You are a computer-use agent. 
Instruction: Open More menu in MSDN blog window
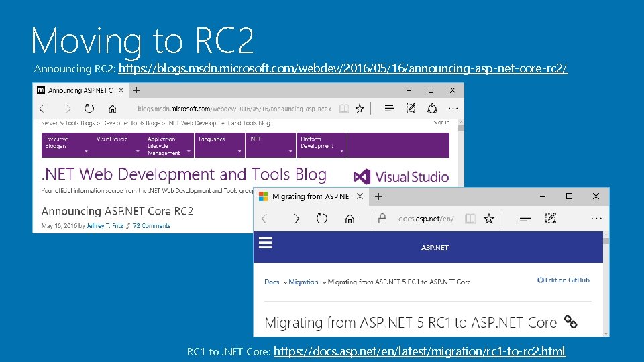tap(453, 109)
